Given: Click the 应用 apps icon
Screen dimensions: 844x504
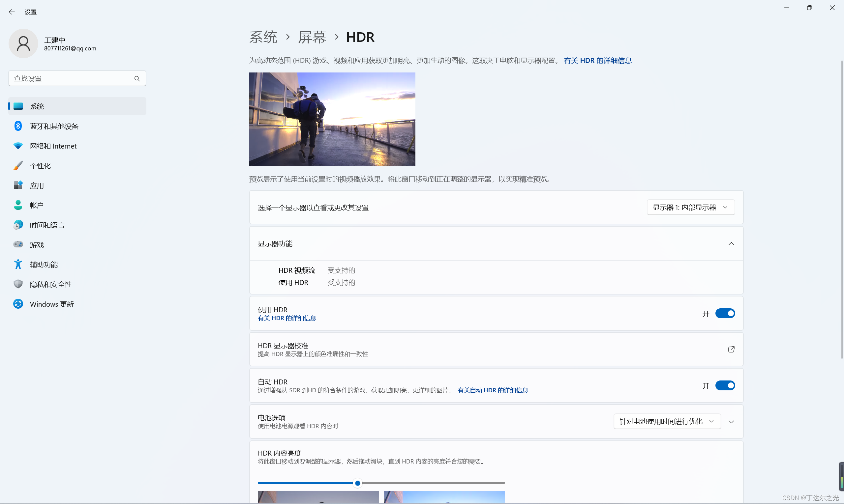Looking at the screenshot, I should pyautogui.click(x=18, y=185).
